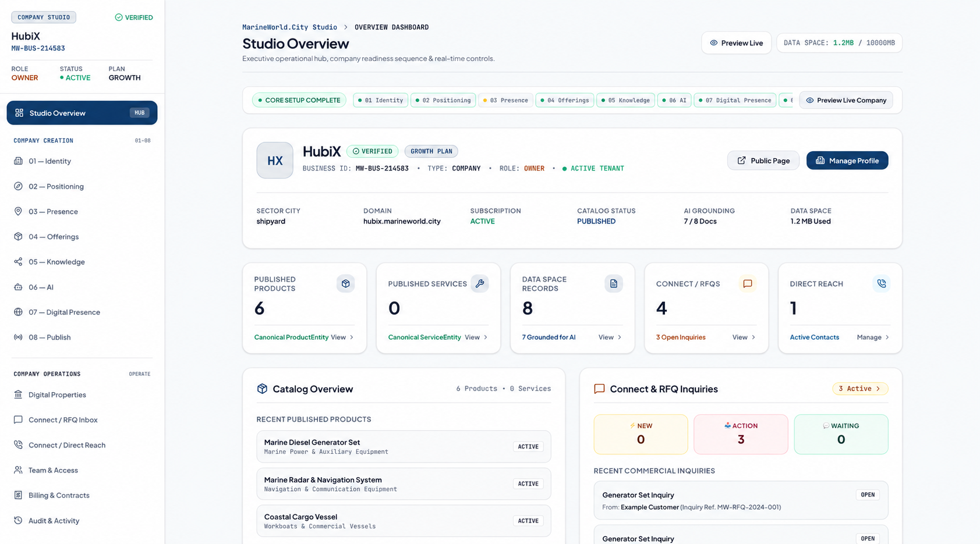Click the 03 Presence map pin icon
980x544 pixels.
[x=18, y=211]
